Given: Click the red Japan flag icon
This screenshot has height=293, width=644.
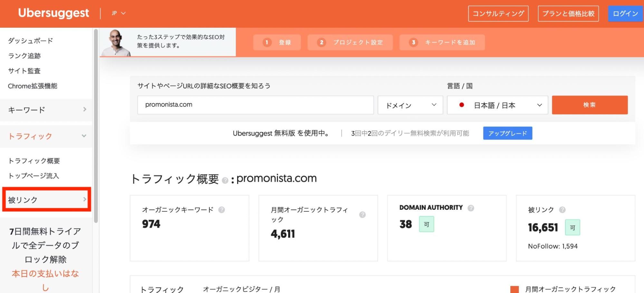Looking at the screenshot, I should click(x=462, y=105).
